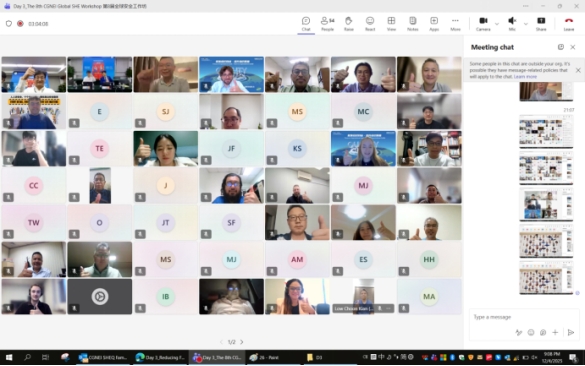Open meeting Notes
The image size is (585, 366).
[x=412, y=24]
